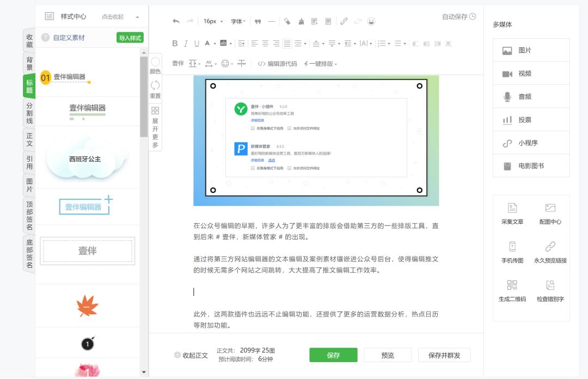Screen dimensions: 588x379
Task: Open the |A| letter spacing dropdown
Action: coord(366,44)
